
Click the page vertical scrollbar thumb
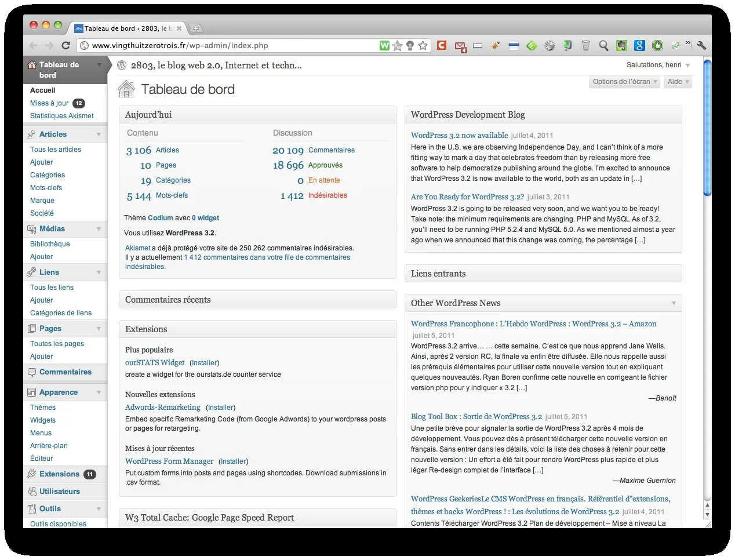coord(707,128)
